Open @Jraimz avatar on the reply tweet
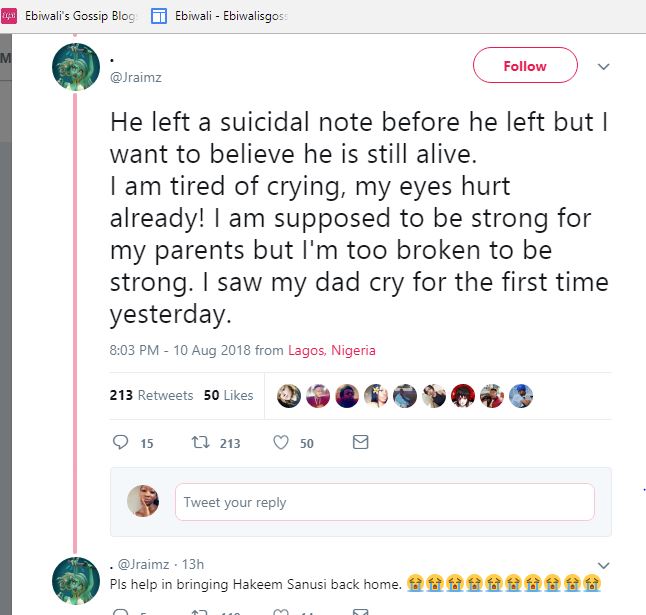 pyautogui.click(x=76, y=581)
